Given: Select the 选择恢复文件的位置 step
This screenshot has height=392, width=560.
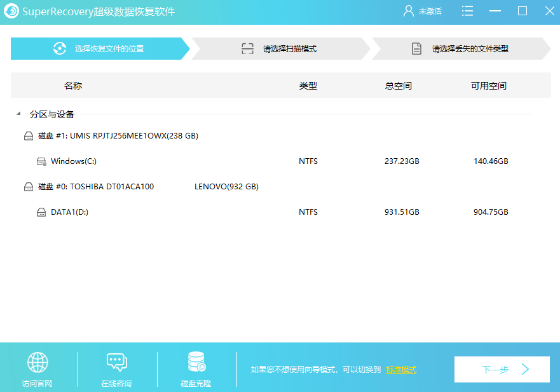Looking at the screenshot, I should coord(99,48).
